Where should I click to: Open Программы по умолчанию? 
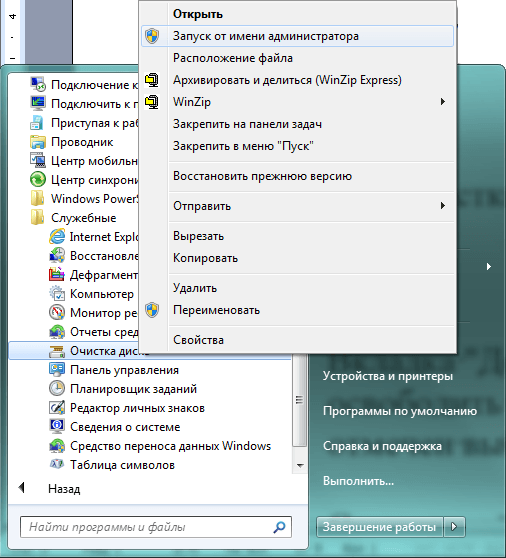[x=400, y=411]
